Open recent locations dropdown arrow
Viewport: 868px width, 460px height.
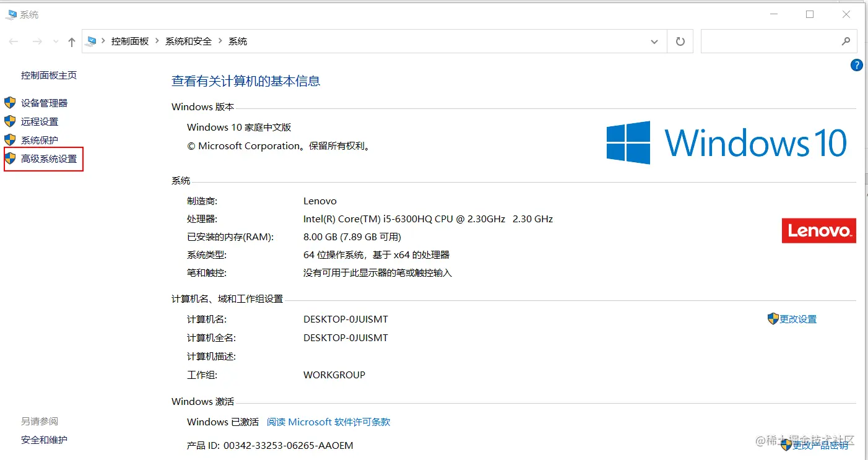pos(56,41)
